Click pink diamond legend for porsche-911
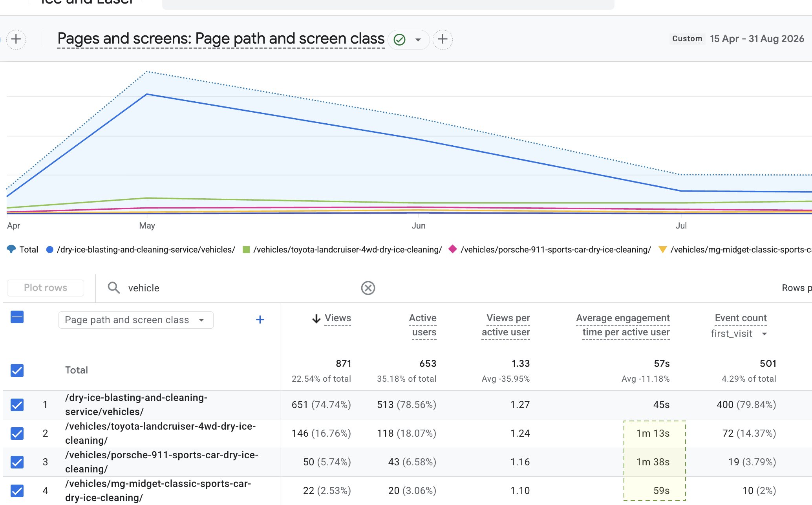This screenshot has height=505, width=812. (x=453, y=249)
